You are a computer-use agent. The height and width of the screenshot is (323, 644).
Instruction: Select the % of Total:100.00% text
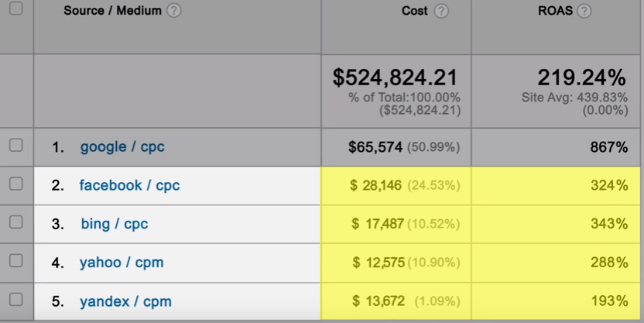point(404,98)
